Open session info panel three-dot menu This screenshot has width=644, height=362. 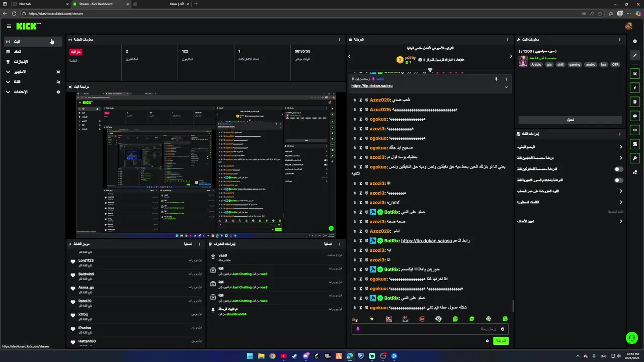pyautogui.click(x=340, y=40)
